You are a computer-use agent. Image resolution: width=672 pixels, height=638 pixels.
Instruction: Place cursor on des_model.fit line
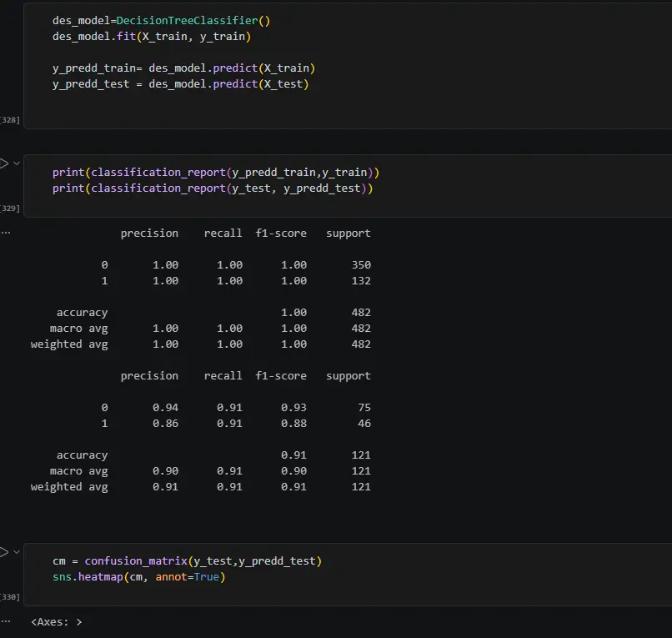click(152, 37)
